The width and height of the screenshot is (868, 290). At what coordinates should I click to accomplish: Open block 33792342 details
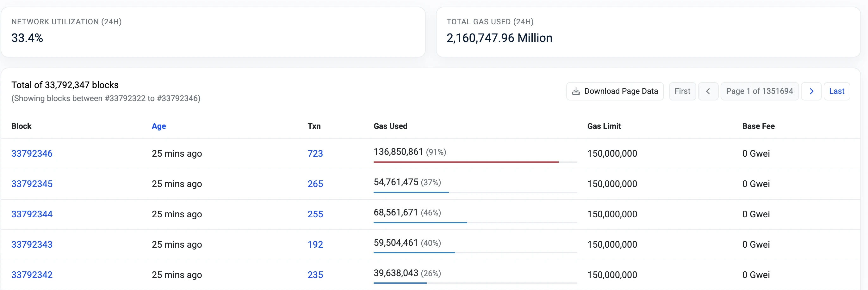32,275
